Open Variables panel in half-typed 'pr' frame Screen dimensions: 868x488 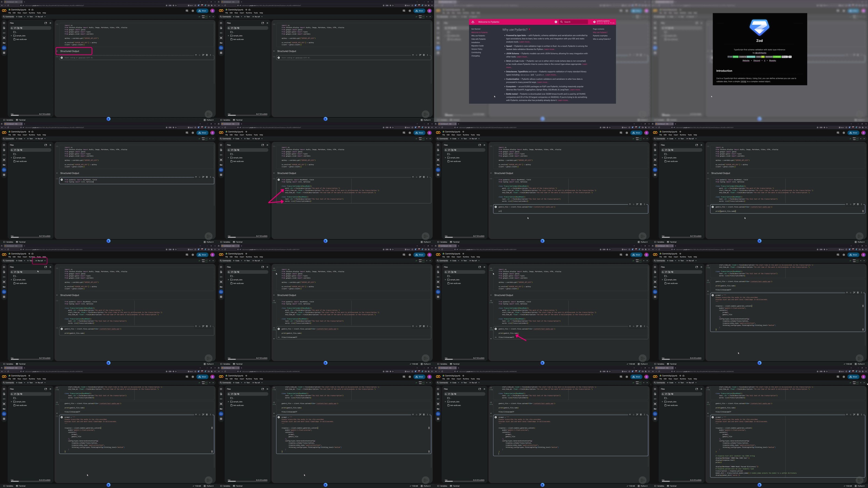click(x=442, y=242)
